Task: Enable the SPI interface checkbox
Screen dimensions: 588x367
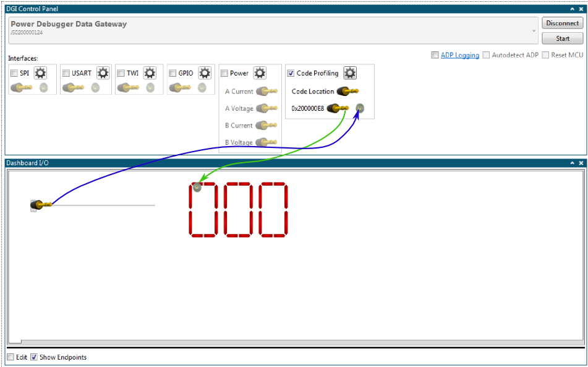Action: (14, 73)
